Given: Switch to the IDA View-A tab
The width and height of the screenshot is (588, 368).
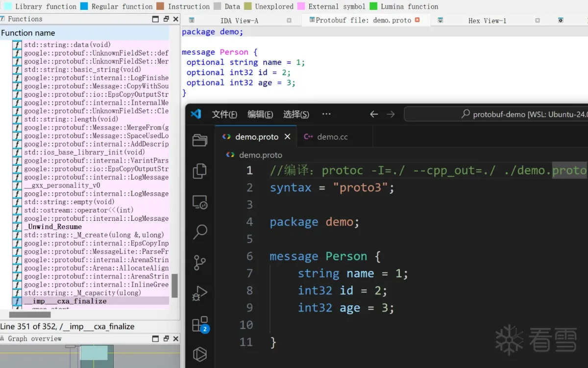Looking at the screenshot, I should click(x=239, y=21).
